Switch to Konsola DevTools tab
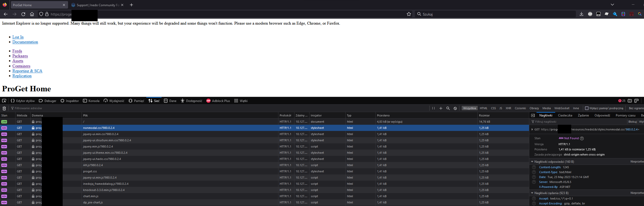 click(x=91, y=101)
